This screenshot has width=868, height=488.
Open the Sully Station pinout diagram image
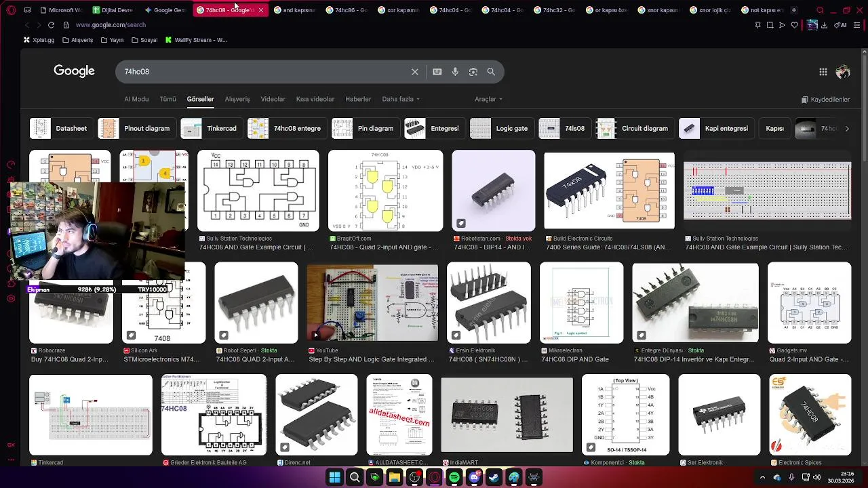tap(258, 191)
